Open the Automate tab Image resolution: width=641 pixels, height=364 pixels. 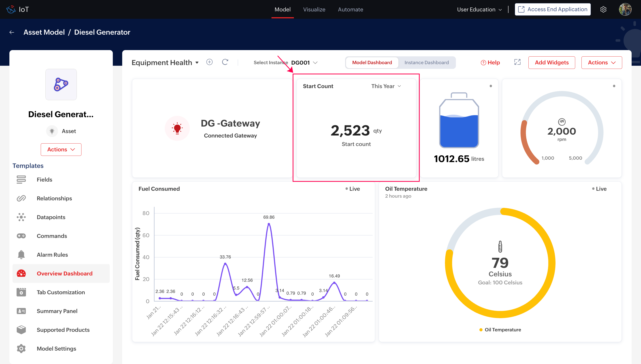[350, 9]
